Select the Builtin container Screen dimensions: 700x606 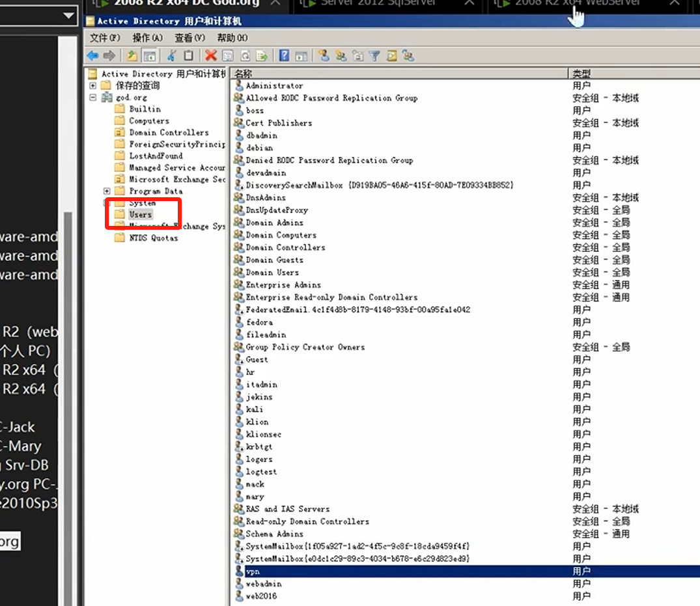145,109
